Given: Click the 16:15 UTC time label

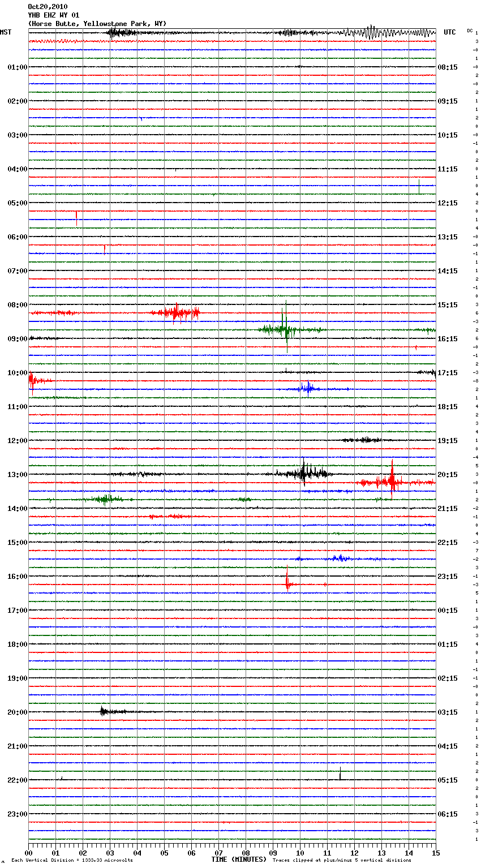Looking at the screenshot, I should click(448, 339).
